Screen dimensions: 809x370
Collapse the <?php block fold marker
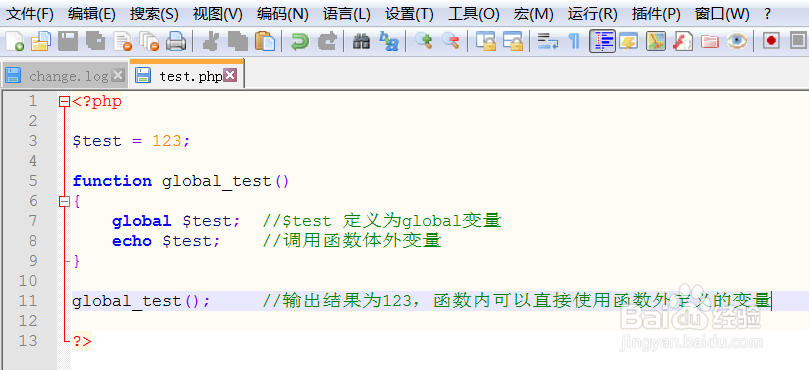coord(64,102)
